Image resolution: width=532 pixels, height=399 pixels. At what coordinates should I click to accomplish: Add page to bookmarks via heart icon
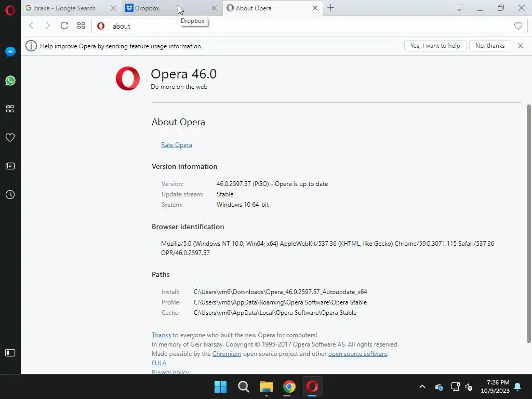518,26
